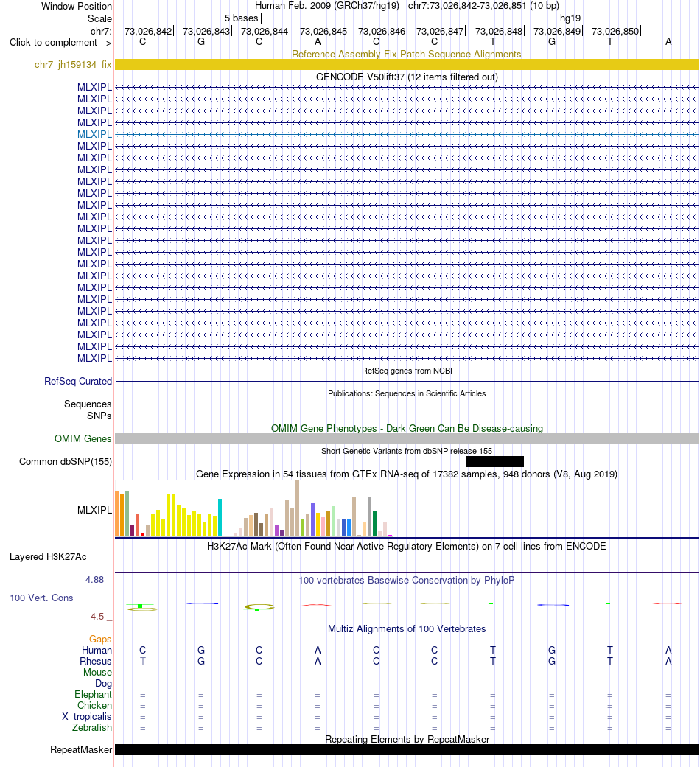The image size is (700, 767).
Task: Select the SNPs track label
Action: coord(99,416)
